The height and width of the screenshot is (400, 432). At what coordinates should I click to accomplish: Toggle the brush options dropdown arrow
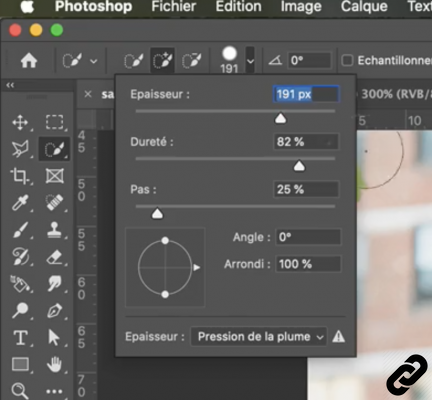tap(250, 60)
